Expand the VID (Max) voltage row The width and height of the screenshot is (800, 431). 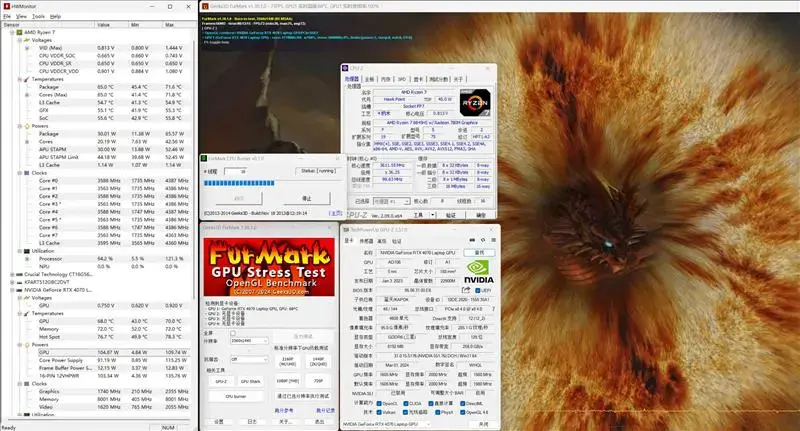(27, 48)
